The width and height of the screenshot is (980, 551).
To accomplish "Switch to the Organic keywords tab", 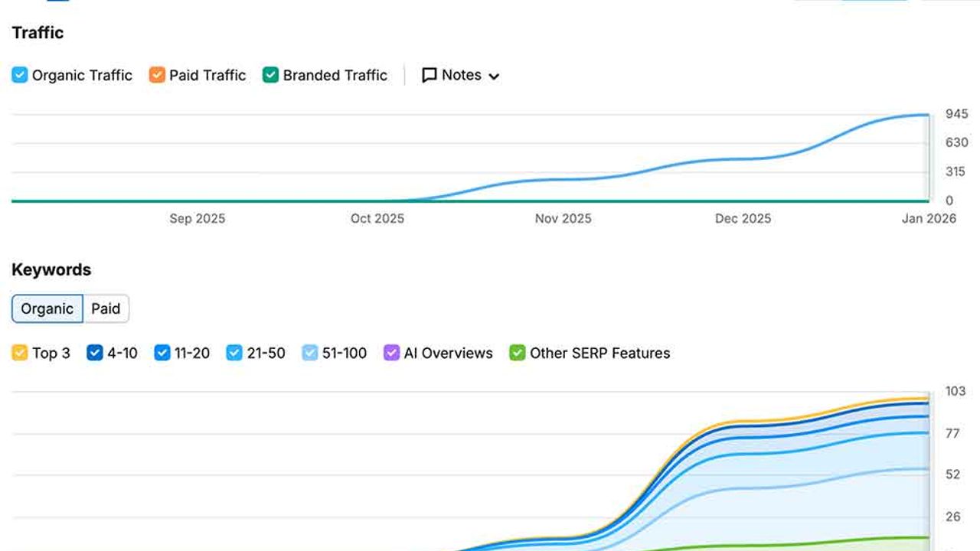I will click(47, 308).
